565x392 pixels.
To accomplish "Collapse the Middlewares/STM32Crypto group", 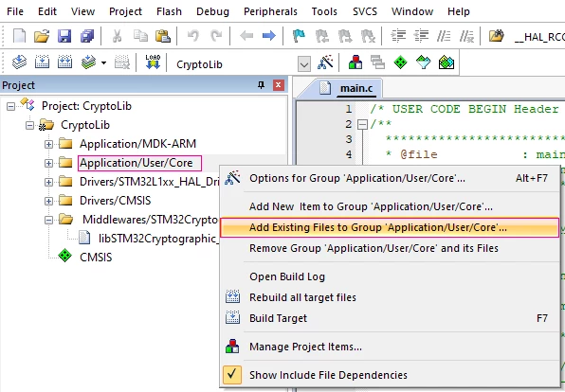I will coord(48,220).
